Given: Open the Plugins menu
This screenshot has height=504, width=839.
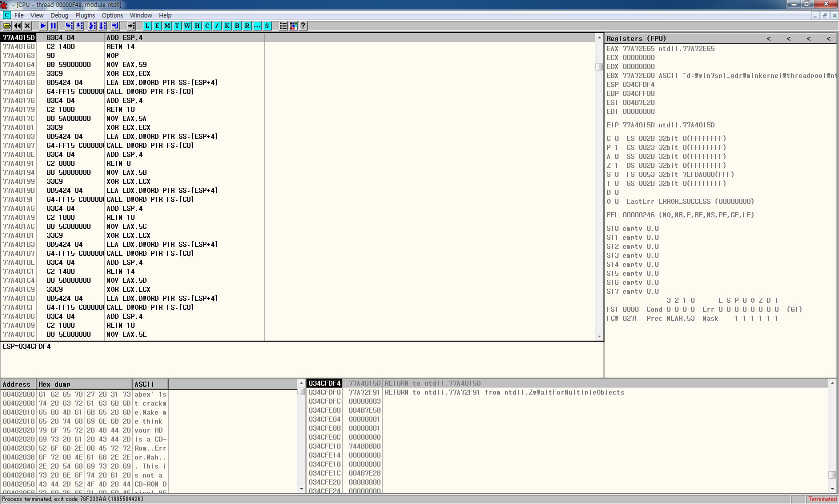Looking at the screenshot, I should [x=85, y=15].
